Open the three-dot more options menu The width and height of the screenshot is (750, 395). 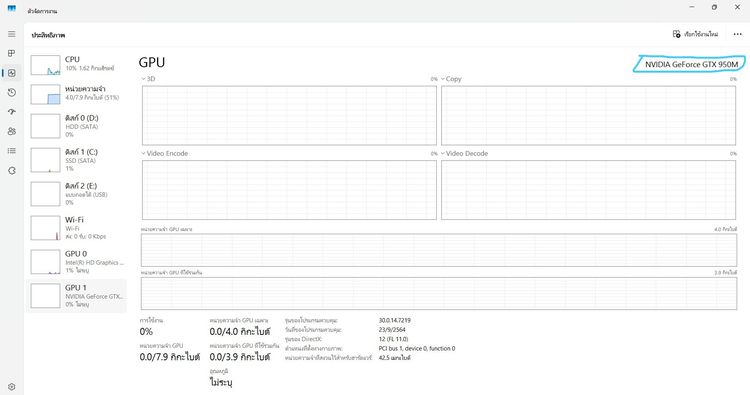tap(737, 34)
